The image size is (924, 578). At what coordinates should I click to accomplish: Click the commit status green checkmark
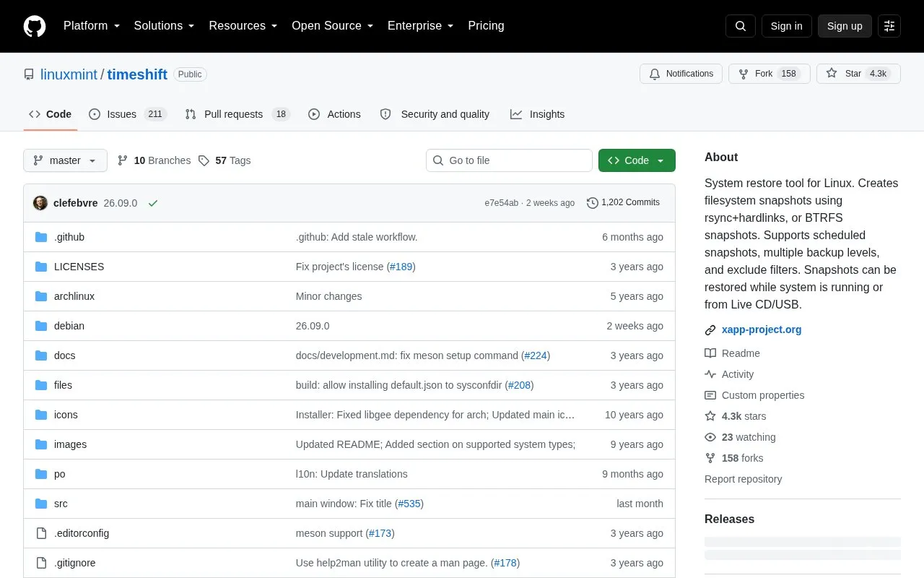pyautogui.click(x=153, y=203)
